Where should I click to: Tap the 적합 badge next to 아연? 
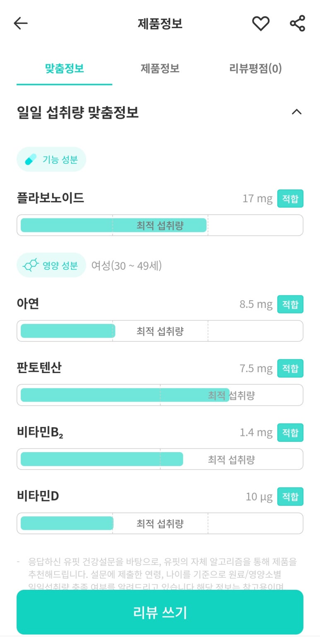[x=290, y=304]
